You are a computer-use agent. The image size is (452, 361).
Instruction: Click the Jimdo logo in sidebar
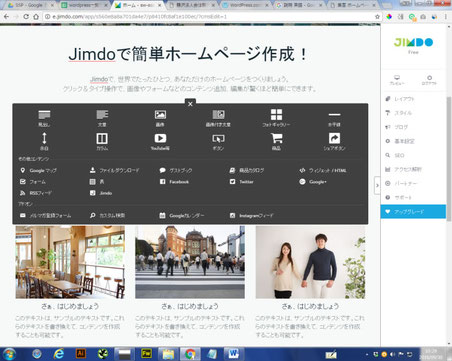(x=413, y=43)
